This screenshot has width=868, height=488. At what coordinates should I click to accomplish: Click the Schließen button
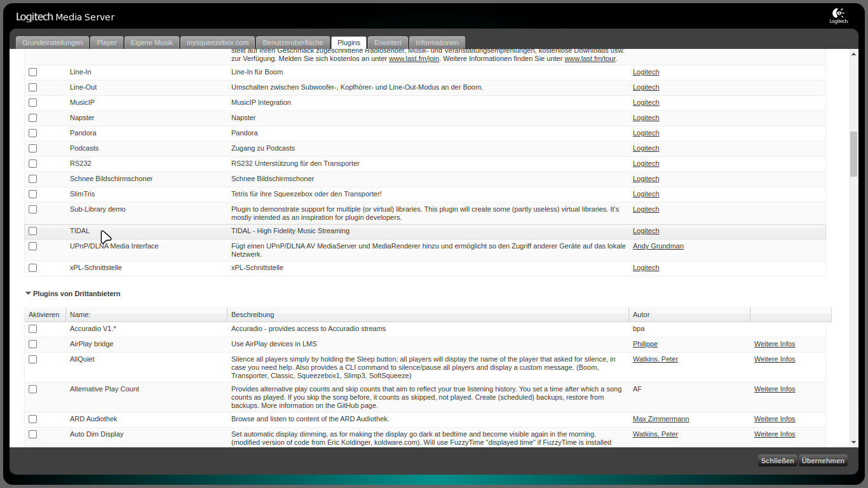point(777,461)
